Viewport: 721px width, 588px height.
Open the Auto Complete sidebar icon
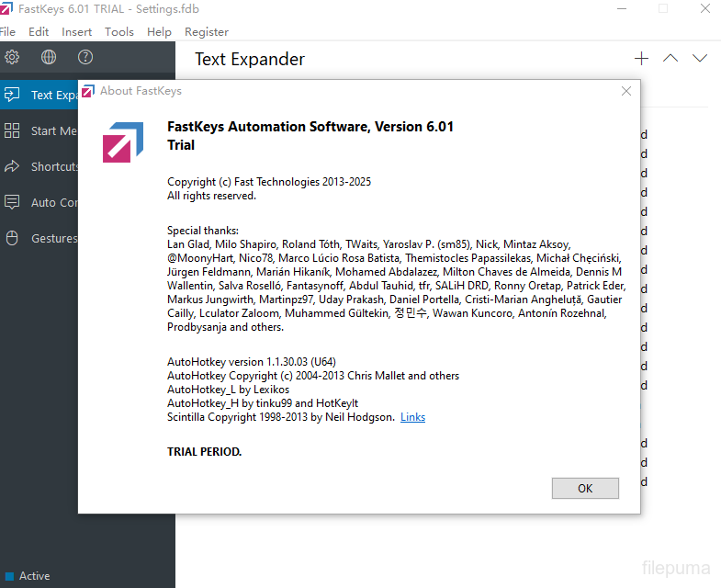click(13, 202)
